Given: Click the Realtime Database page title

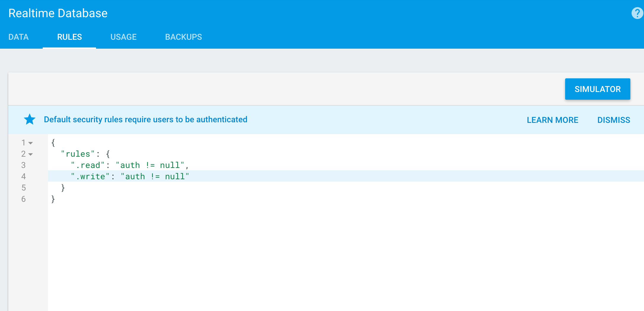Looking at the screenshot, I should [x=58, y=13].
